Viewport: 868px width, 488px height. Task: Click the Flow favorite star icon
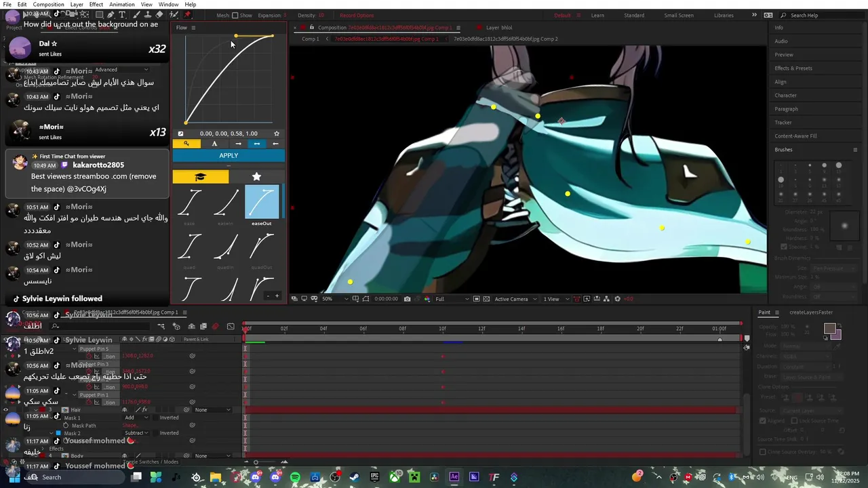click(277, 134)
